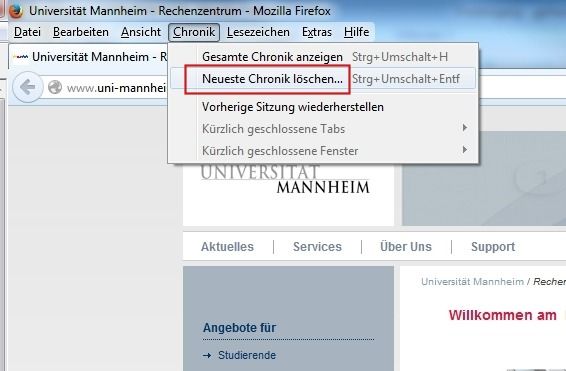Image resolution: width=566 pixels, height=371 pixels.
Task: Click the Universität Mannheim breadcrumb link
Action: coord(472,281)
